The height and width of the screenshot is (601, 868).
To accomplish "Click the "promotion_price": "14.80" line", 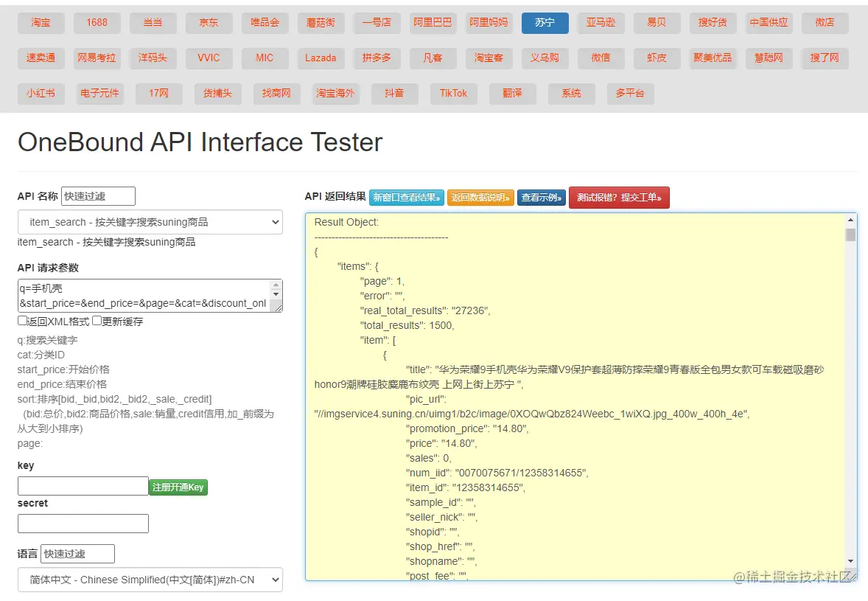I will [467, 428].
